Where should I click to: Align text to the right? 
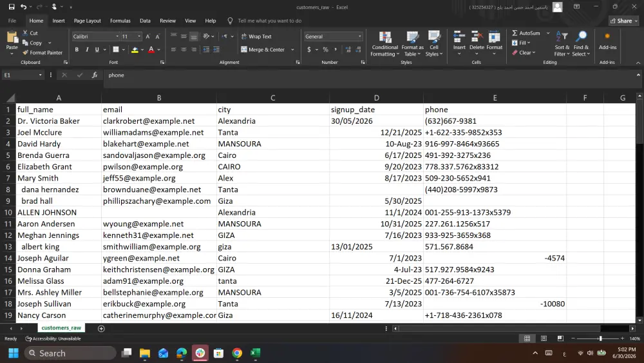(194, 50)
